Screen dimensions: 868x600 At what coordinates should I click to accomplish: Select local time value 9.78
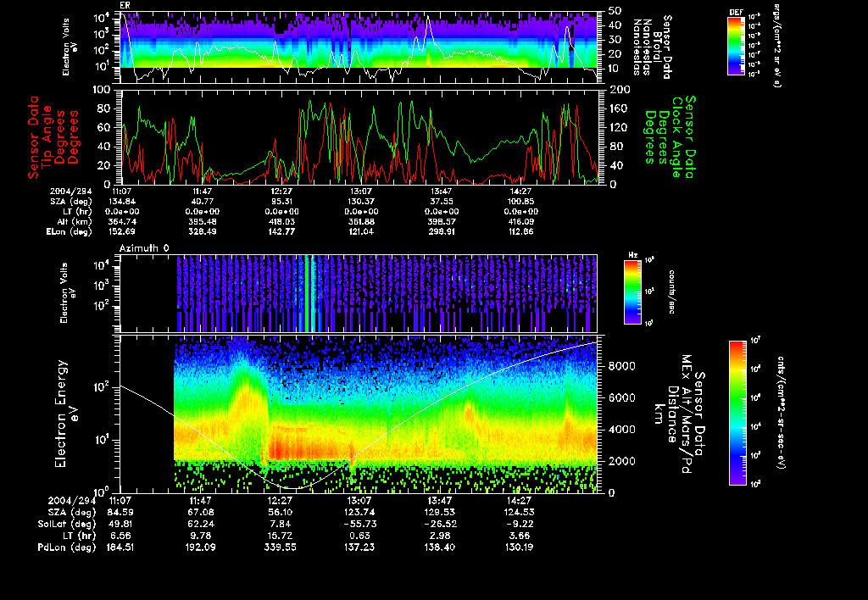pyautogui.click(x=201, y=536)
